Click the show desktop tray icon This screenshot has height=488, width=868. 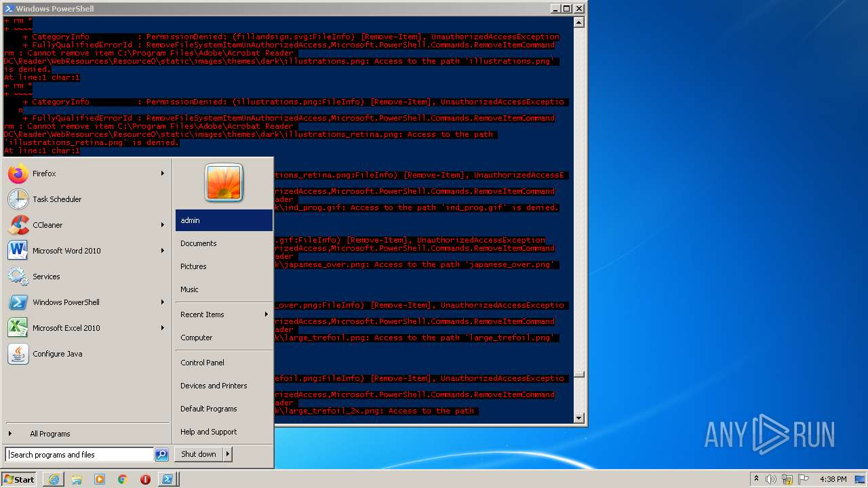tap(860, 479)
